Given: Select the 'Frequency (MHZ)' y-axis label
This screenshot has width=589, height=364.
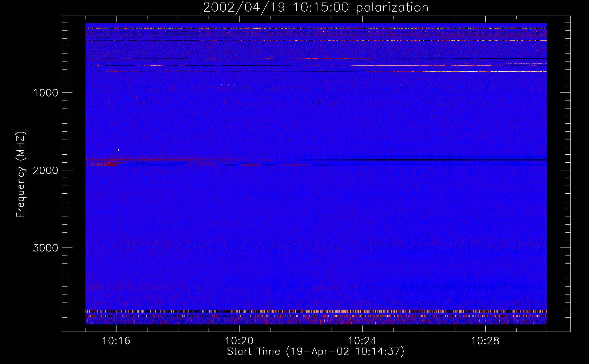Looking at the screenshot, I should point(21,174).
